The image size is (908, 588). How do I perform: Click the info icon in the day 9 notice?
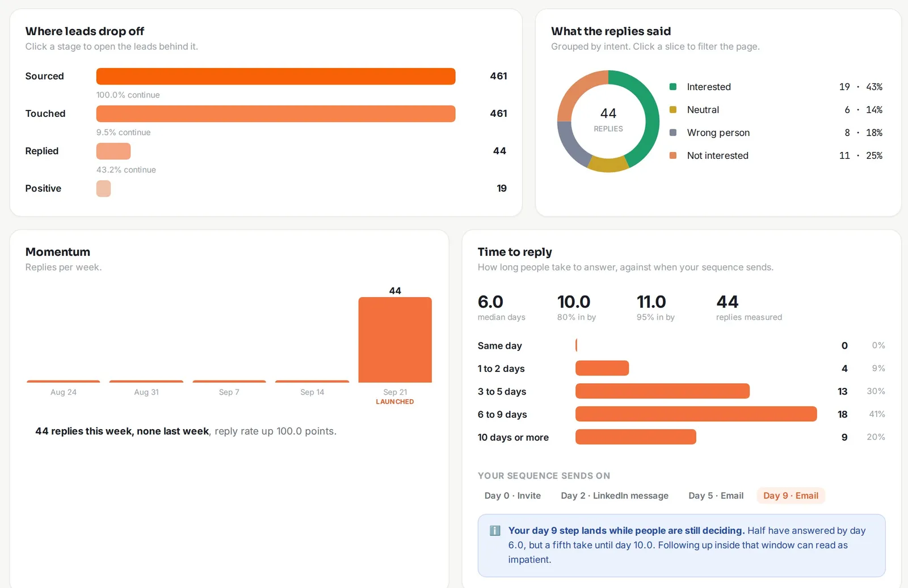coord(495,531)
